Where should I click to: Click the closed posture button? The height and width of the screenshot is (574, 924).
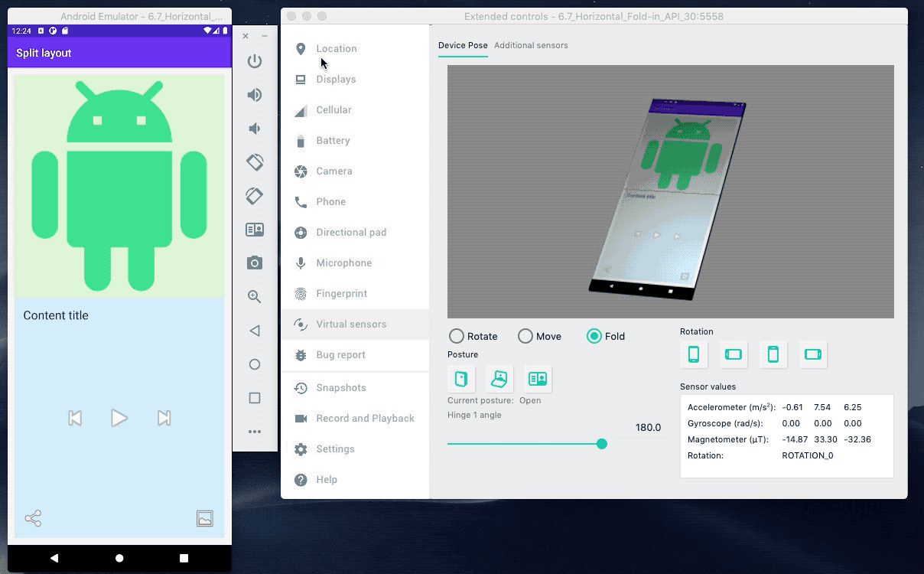coord(461,379)
